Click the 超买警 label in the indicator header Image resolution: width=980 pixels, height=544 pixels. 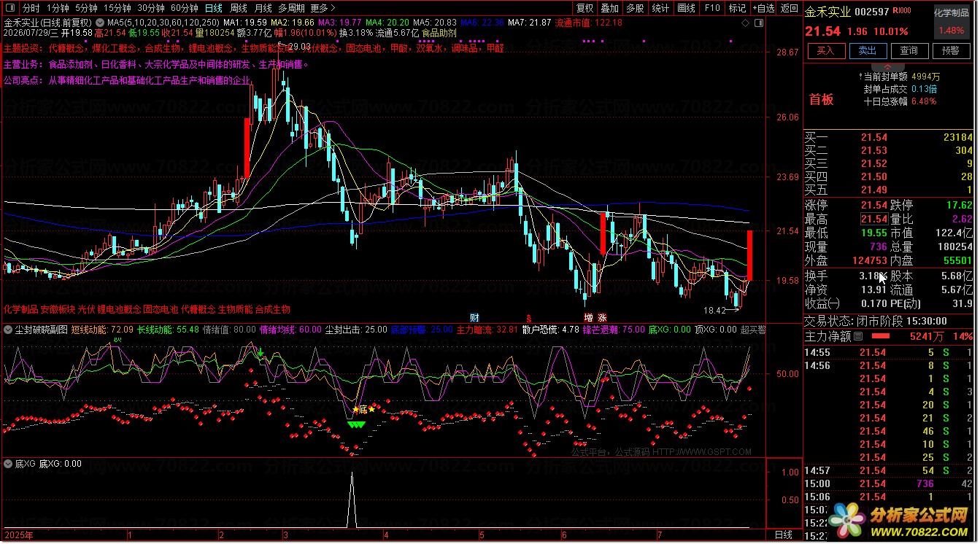pyautogui.click(x=753, y=330)
